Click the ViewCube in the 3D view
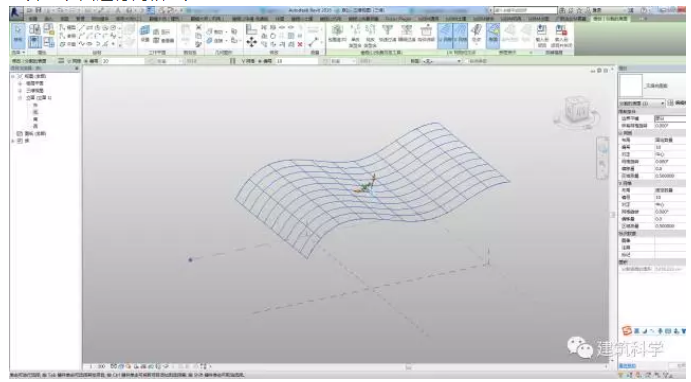This screenshot has height=382, width=691. (x=576, y=109)
